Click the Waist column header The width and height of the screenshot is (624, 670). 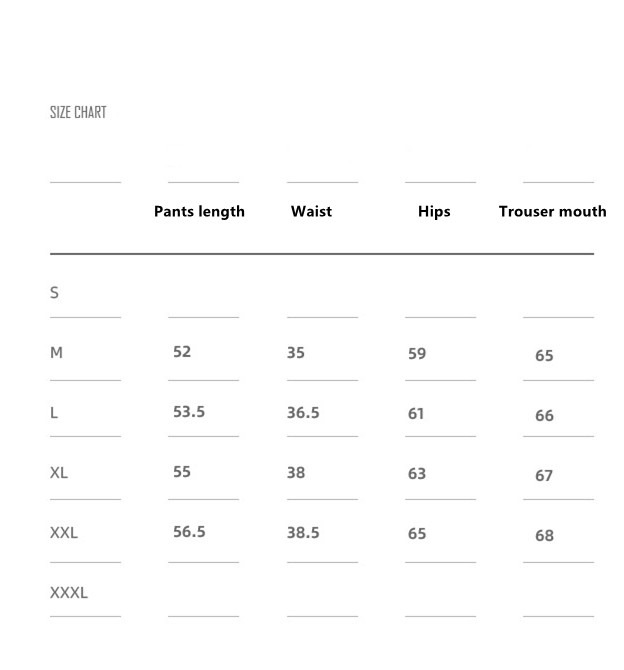(x=311, y=211)
